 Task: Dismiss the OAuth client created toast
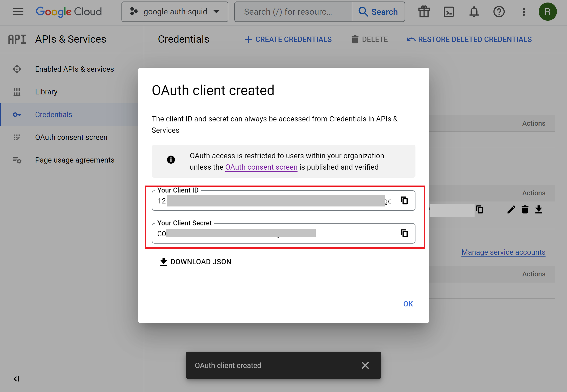coord(365,365)
